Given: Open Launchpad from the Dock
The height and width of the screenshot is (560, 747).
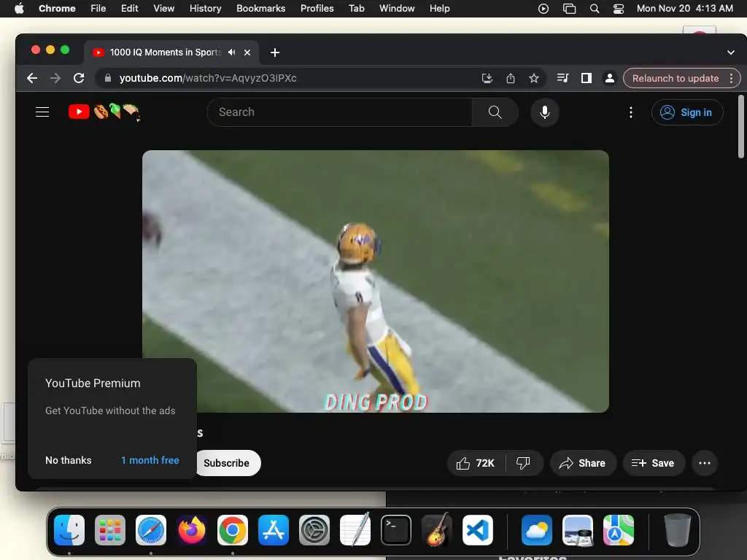Looking at the screenshot, I should pyautogui.click(x=110, y=530).
